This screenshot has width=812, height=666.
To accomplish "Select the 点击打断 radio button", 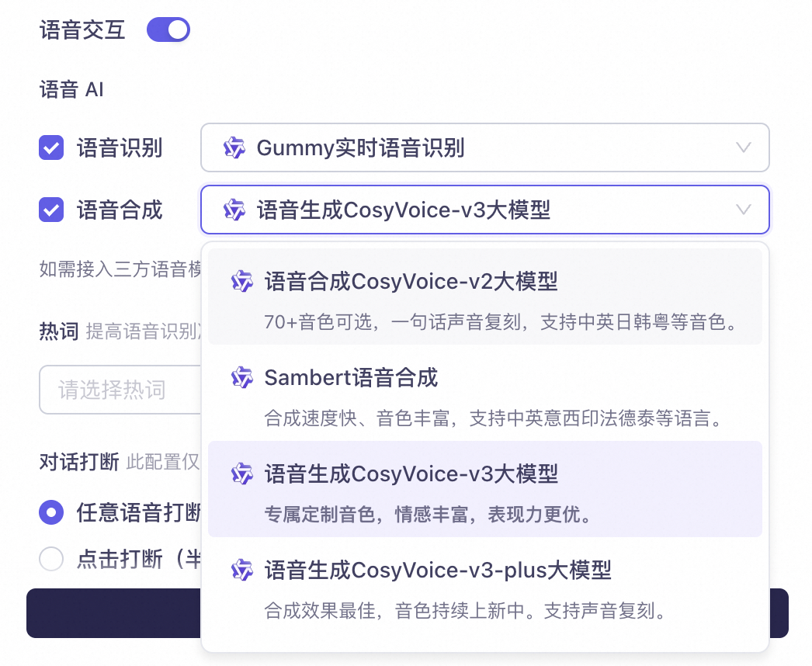I will coord(51,559).
